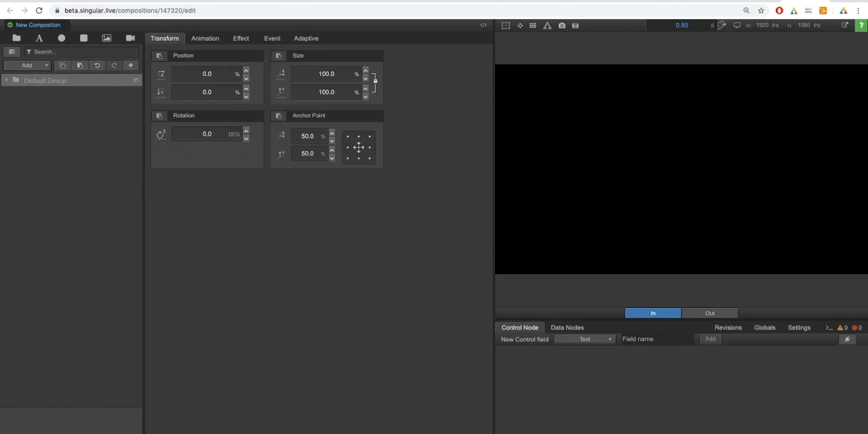Click the rotate device icon

[x=722, y=25]
